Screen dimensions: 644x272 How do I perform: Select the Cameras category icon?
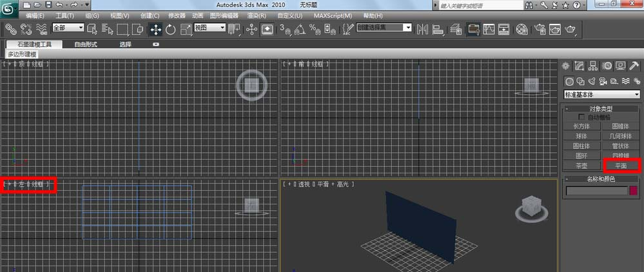tap(603, 81)
